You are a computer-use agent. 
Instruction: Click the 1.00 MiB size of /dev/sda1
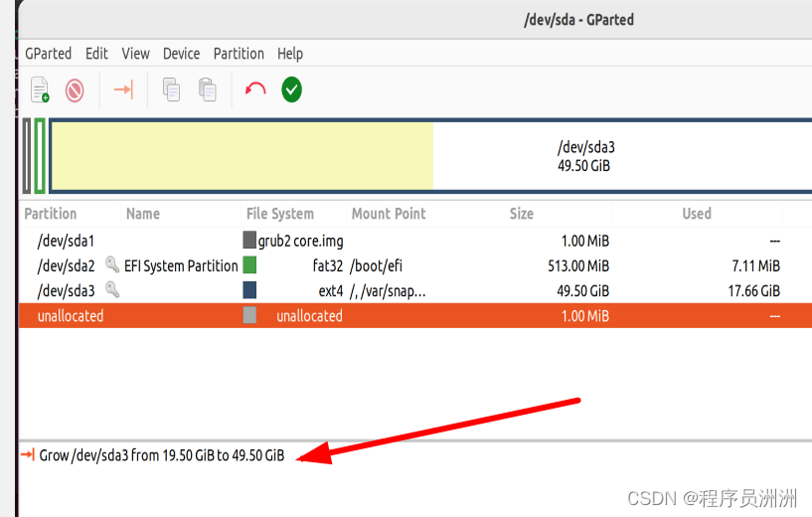point(585,241)
